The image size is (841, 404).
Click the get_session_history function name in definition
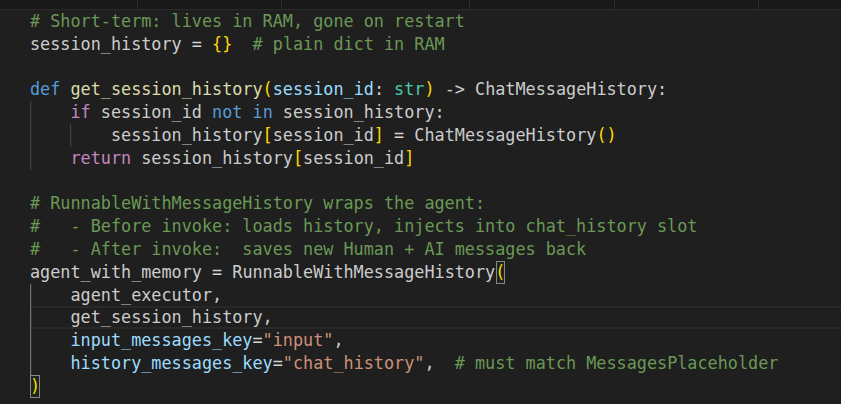click(x=149, y=89)
